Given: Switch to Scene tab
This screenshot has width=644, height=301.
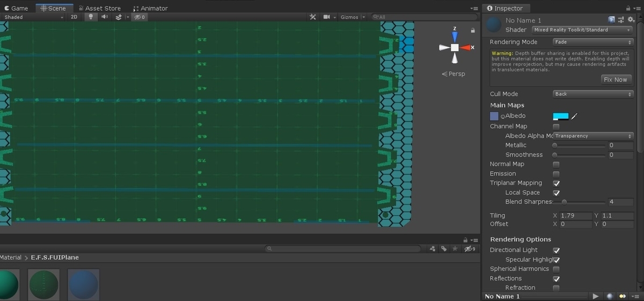Looking at the screenshot, I should pos(54,8).
